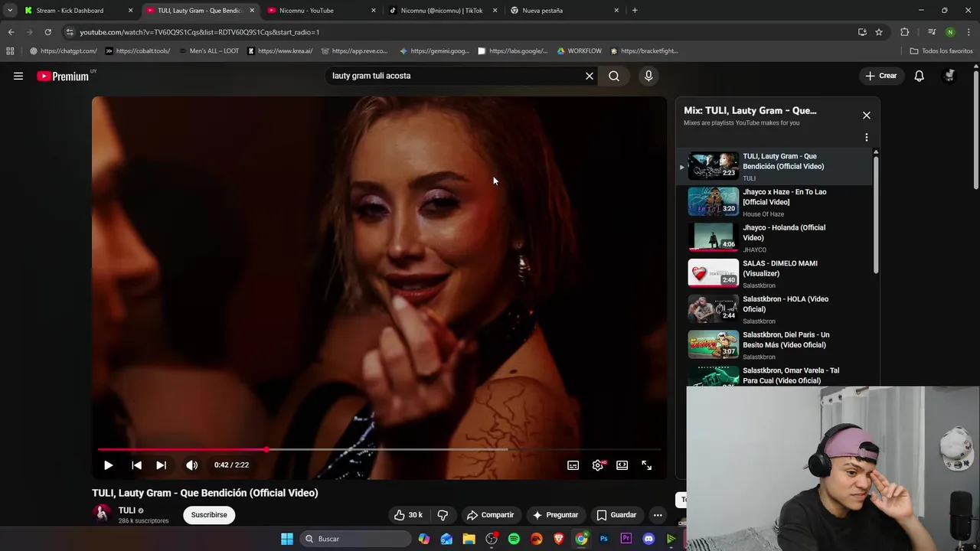This screenshot has height=551, width=980.
Task: Dislike the video
Action: click(x=443, y=515)
